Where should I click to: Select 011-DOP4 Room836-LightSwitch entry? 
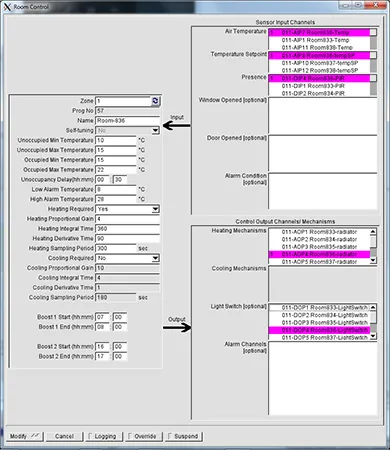pyautogui.click(x=319, y=330)
